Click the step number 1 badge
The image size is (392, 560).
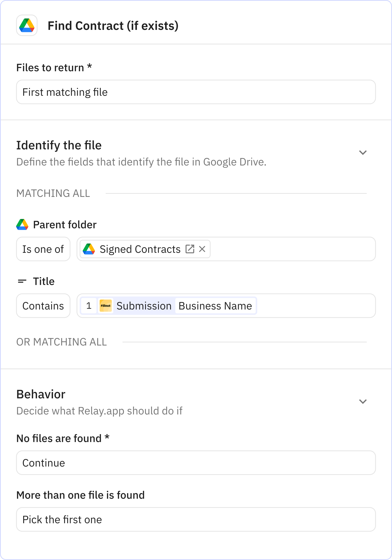click(89, 306)
